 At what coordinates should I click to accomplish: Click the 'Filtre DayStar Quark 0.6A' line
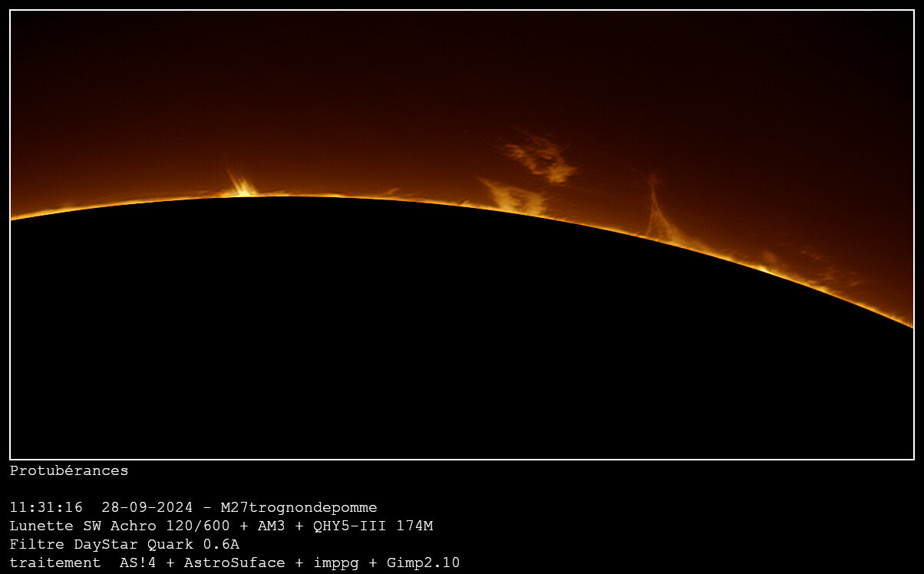tap(124, 544)
